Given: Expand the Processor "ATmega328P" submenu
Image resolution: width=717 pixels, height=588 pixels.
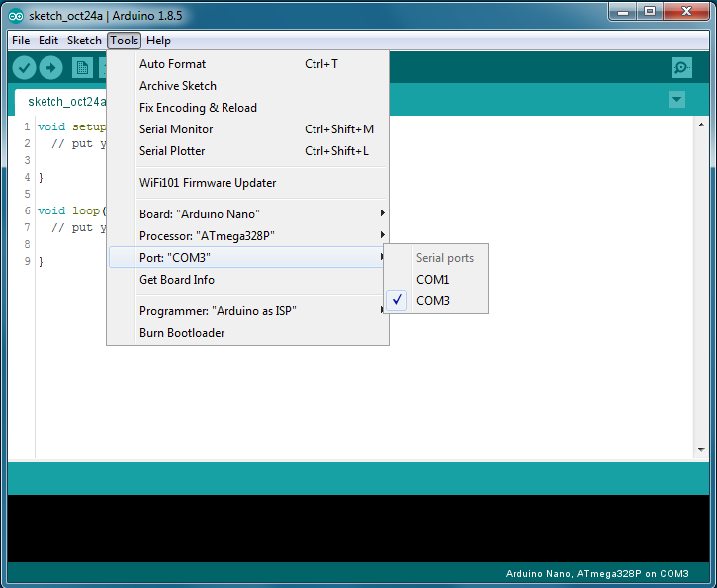Looking at the screenshot, I should pyautogui.click(x=248, y=236).
